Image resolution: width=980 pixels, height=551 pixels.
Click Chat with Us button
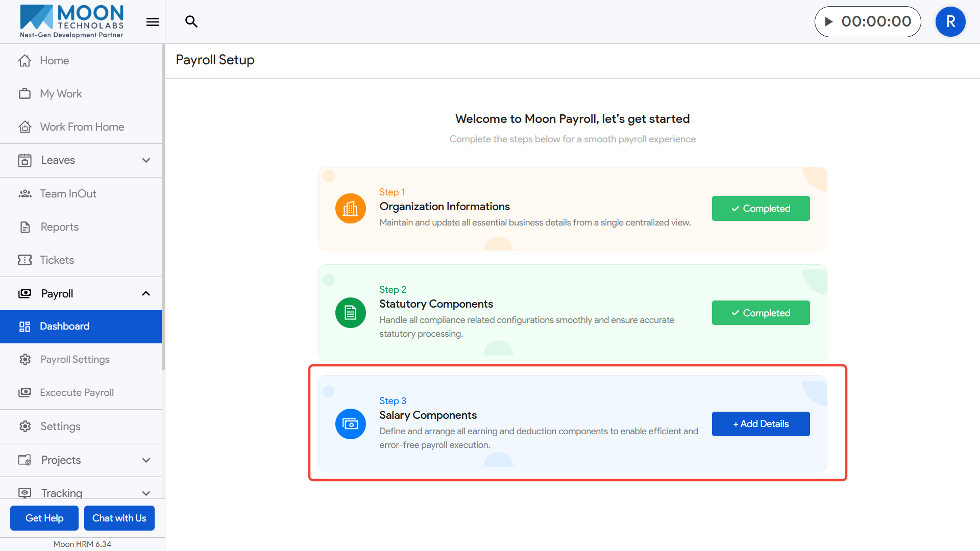tap(119, 518)
